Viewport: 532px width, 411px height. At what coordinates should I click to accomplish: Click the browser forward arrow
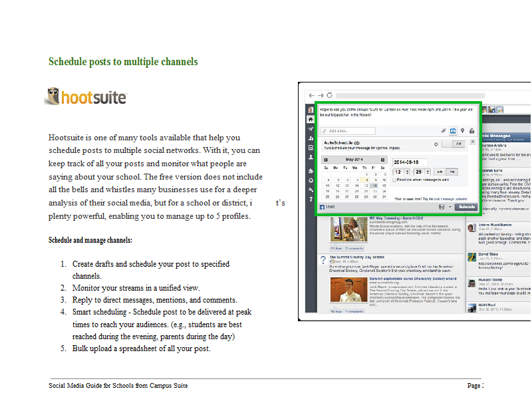coord(321,95)
